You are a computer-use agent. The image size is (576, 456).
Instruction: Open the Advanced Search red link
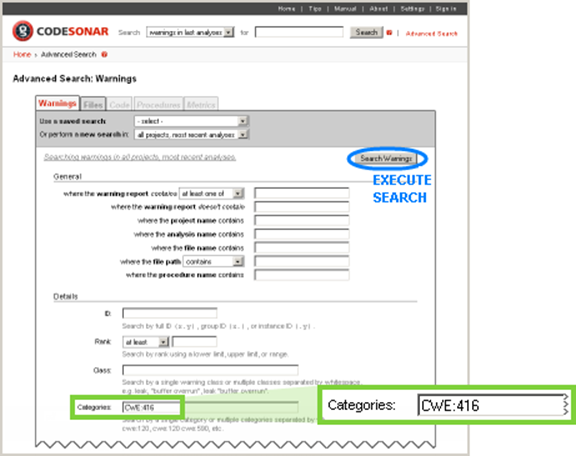(x=431, y=33)
